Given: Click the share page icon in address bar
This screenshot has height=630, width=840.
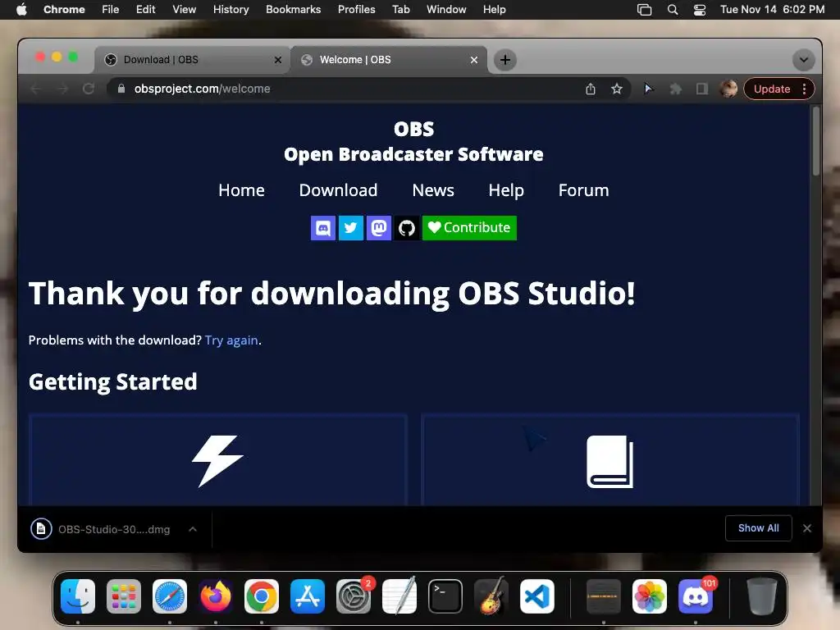Looking at the screenshot, I should click(591, 89).
